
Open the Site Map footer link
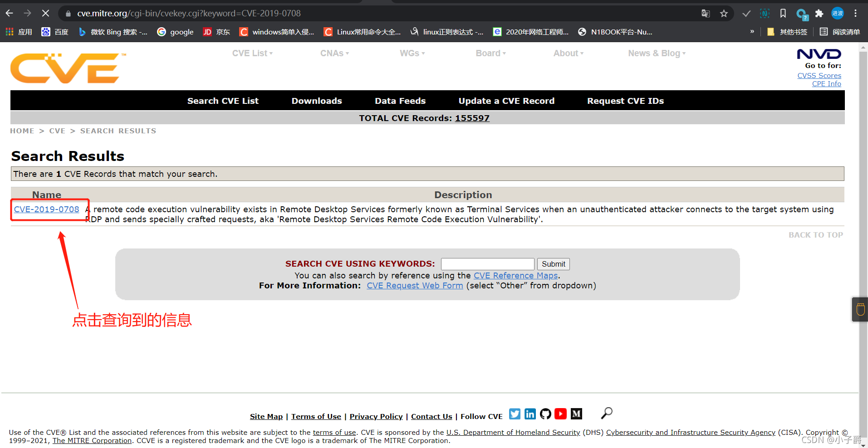click(x=266, y=416)
